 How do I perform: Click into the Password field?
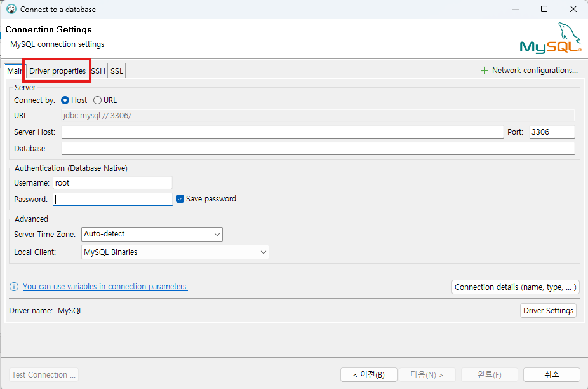[112, 200]
